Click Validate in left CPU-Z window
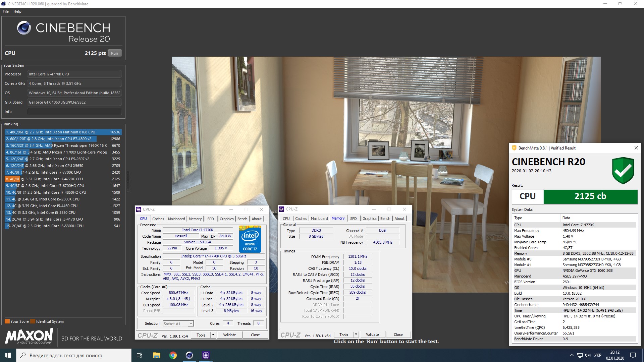Screen dimensions: 644x362 coord(229,335)
